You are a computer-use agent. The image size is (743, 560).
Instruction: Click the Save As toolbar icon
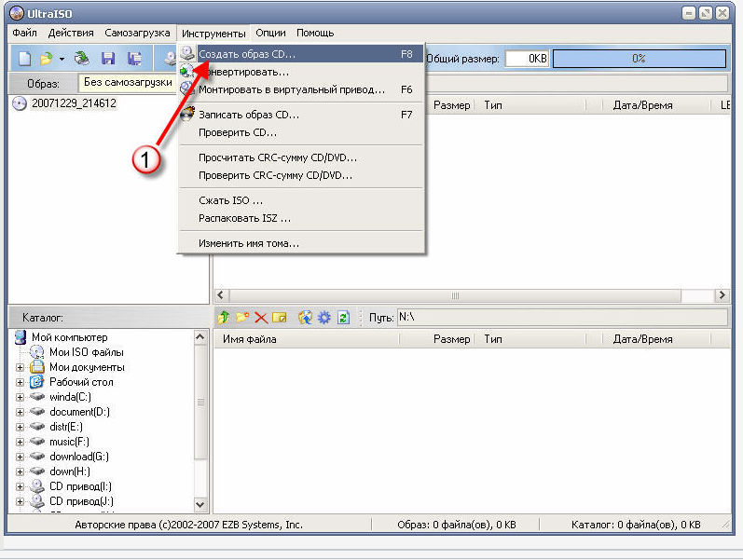click(134, 59)
